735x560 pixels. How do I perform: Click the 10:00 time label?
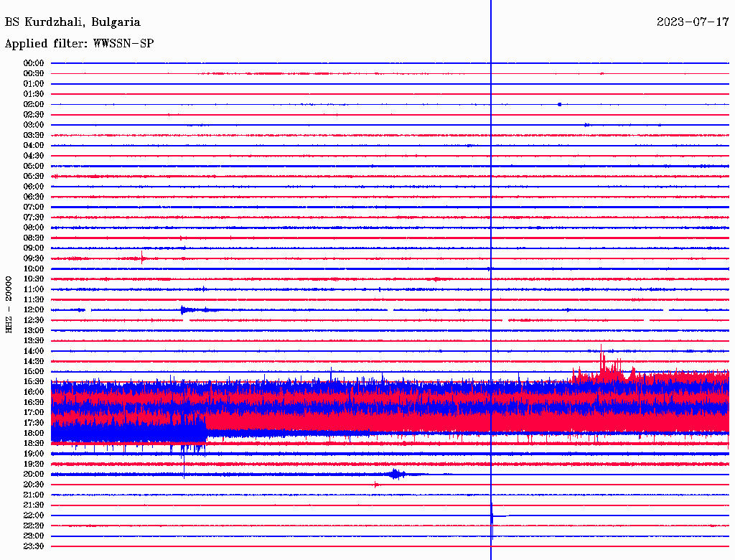coord(34,269)
